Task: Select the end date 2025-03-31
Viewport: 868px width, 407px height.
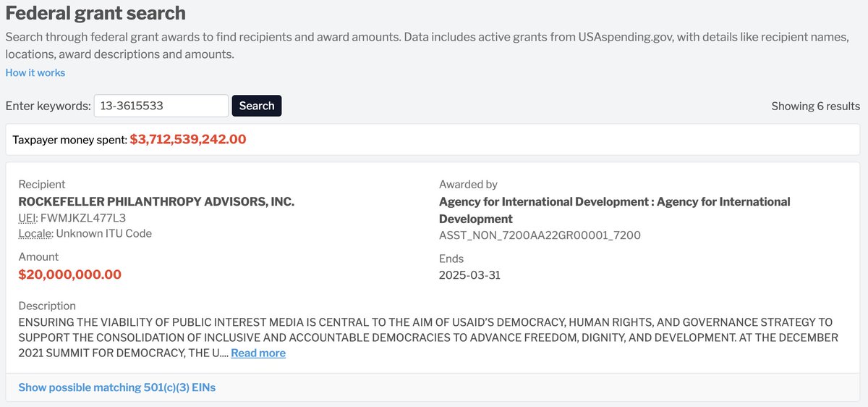Action: (x=469, y=275)
